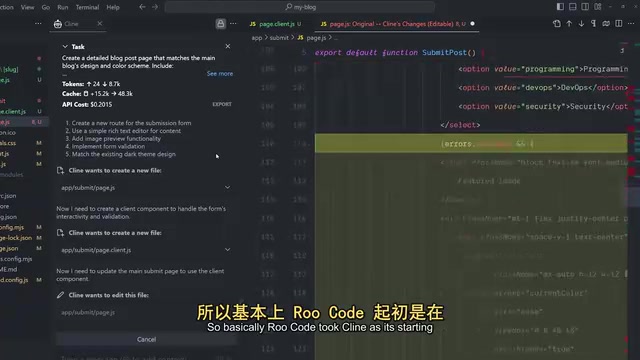Screen dimensions: 640x360
Task: Click the search magnifier icon in title bar
Action: 289,7
